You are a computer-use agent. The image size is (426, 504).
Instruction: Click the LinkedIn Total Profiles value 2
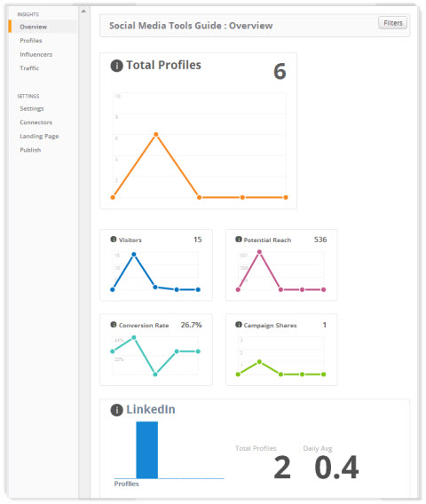point(282,467)
